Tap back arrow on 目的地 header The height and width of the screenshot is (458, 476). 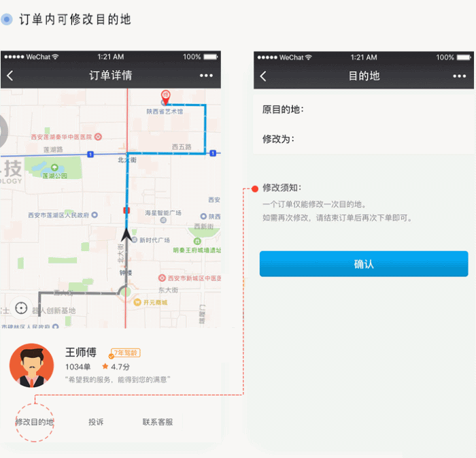pos(263,76)
